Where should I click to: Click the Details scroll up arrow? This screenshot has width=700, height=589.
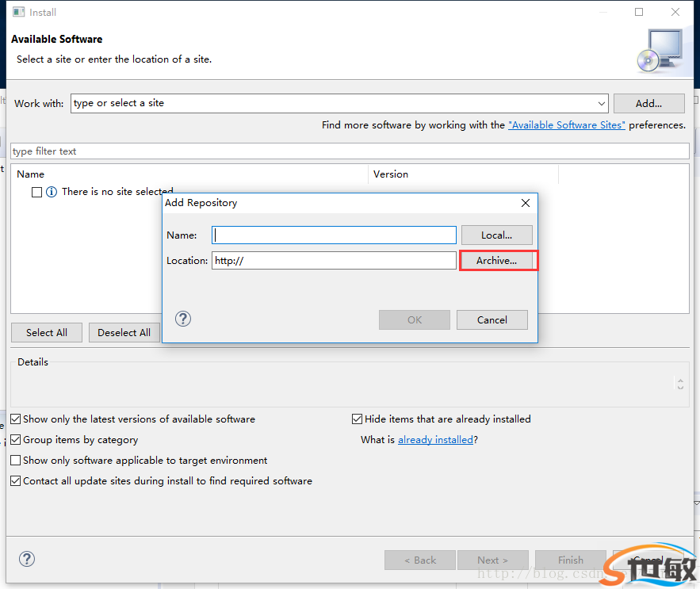coord(680,381)
